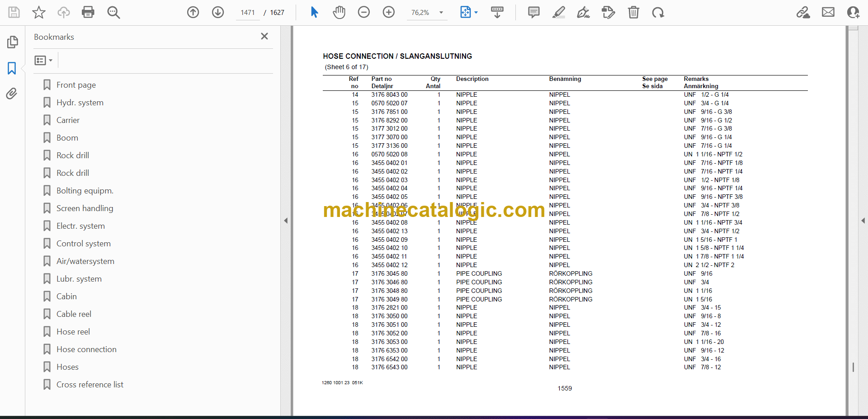Send document by email envelope icon
The width and height of the screenshot is (868, 419).
click(x=828, y=12)
